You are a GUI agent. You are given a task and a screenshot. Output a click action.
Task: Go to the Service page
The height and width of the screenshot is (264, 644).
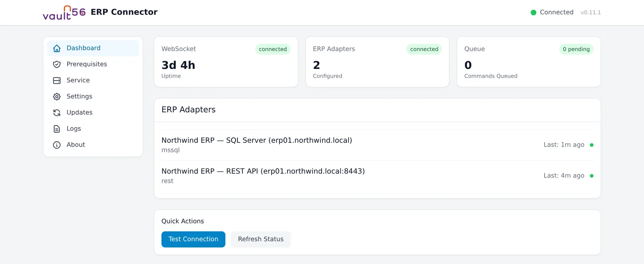93,80
